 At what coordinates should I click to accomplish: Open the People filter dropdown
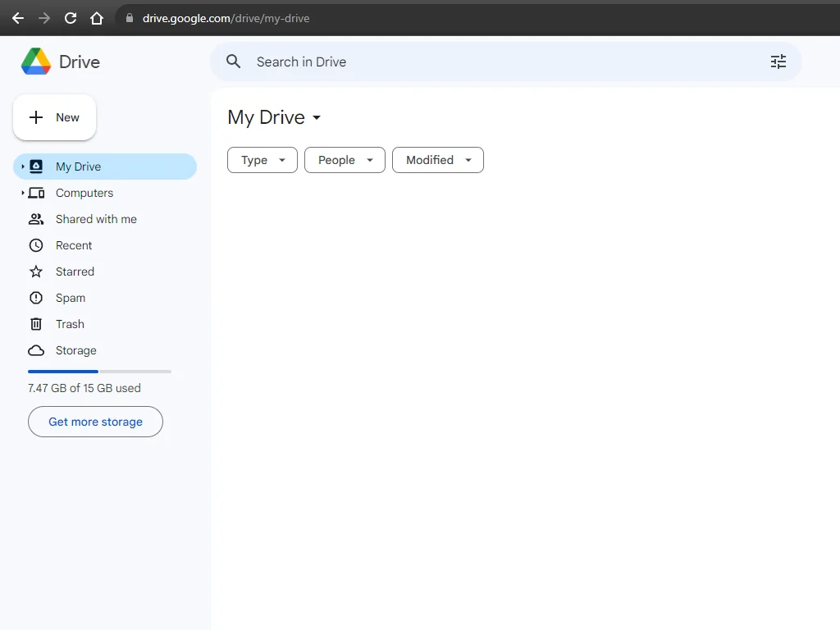(345, 160)
